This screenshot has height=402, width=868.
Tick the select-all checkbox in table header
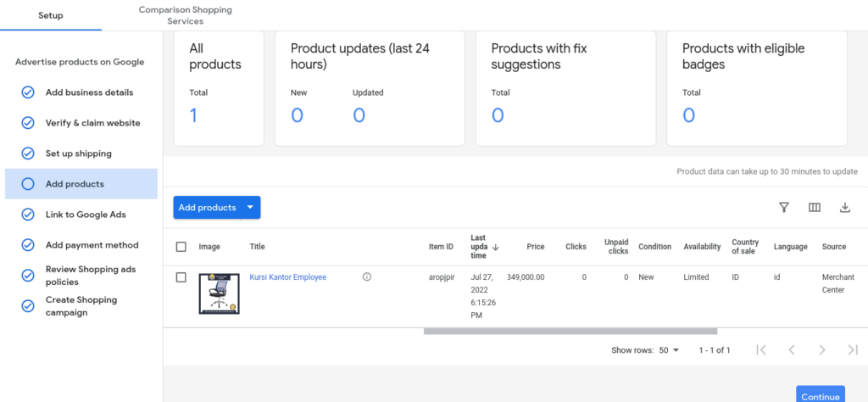pos(181,247)
